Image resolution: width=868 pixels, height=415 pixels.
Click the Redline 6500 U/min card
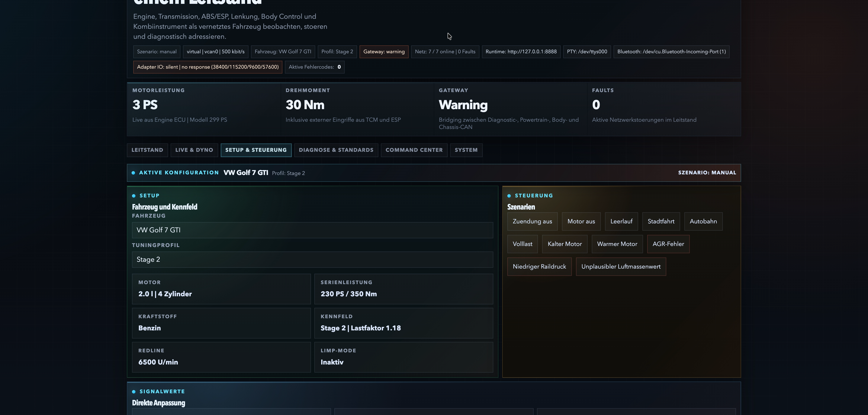tap(221, 357)
